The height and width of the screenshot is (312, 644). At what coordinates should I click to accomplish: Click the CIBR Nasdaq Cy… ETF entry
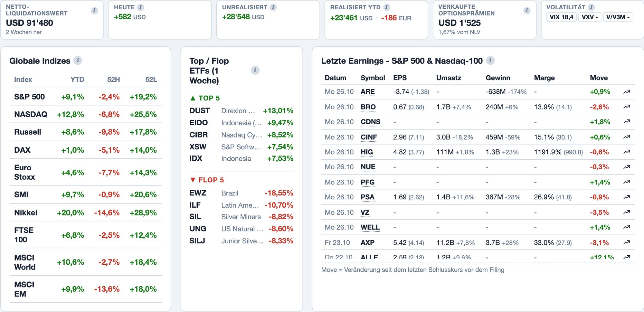(241, 135)
